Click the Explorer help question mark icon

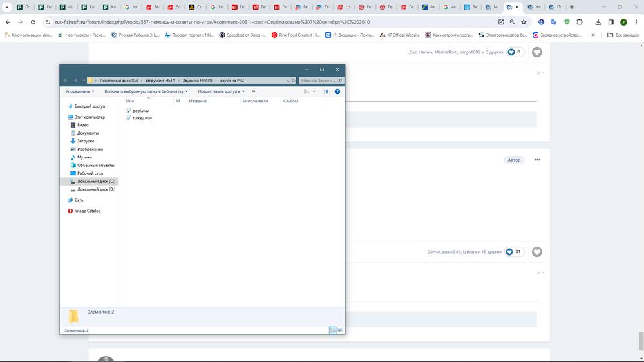click(337, 91)
